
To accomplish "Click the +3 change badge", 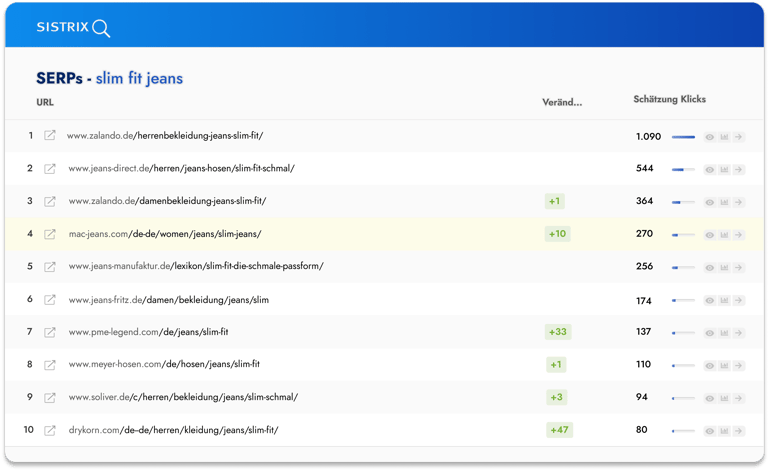I will pyautogui.click(x=556, y=397).
